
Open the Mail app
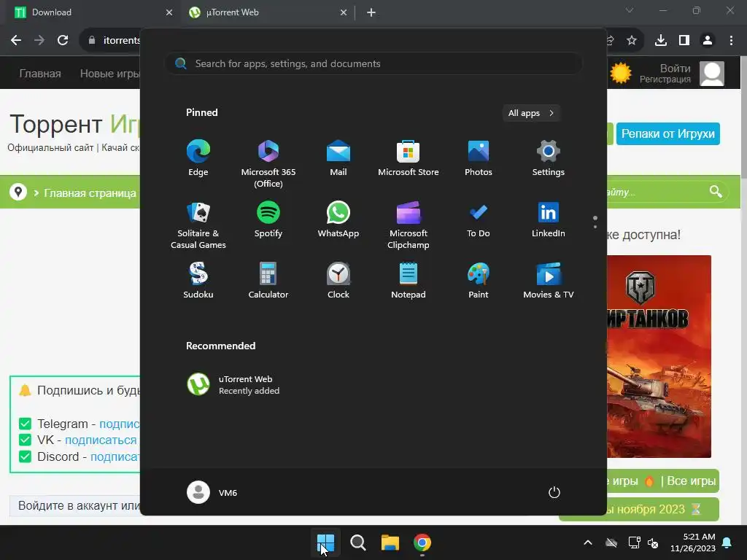338,158
